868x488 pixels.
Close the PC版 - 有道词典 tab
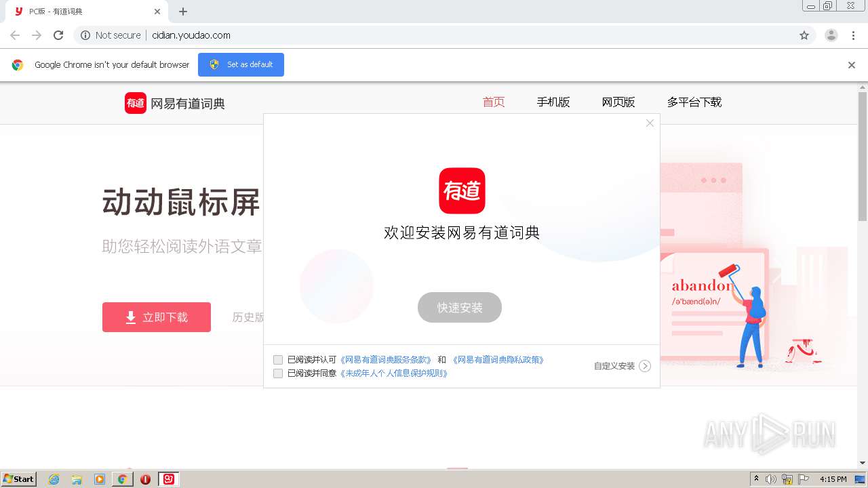pyautogui.click(x=157, y=12)
